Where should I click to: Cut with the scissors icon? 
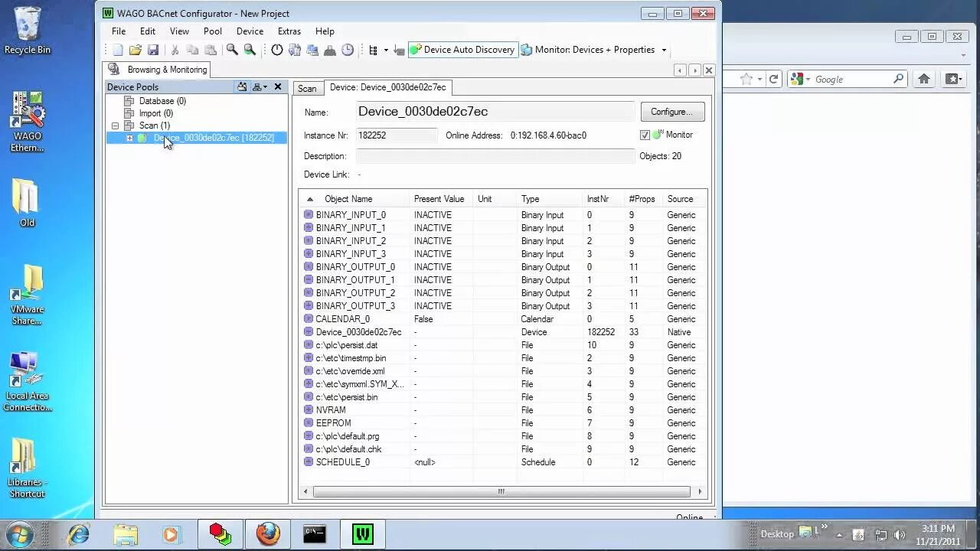pyautogui.click(x=175, y=50)
